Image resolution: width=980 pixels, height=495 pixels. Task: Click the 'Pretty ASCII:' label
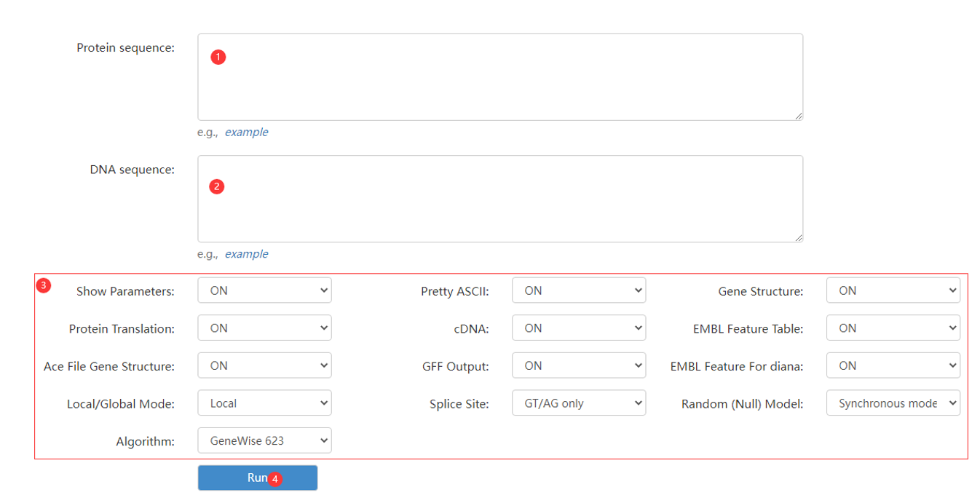[455, 291]
